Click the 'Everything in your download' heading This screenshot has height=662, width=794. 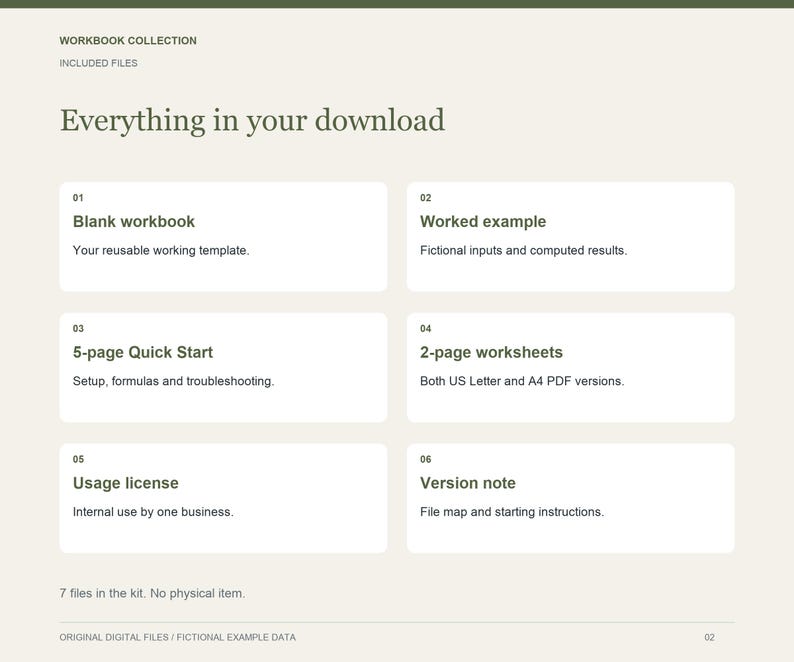(x=252, y=121)
